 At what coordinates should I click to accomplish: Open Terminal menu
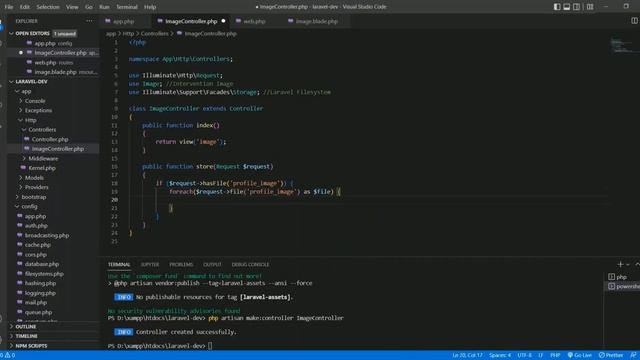(127, 7)
